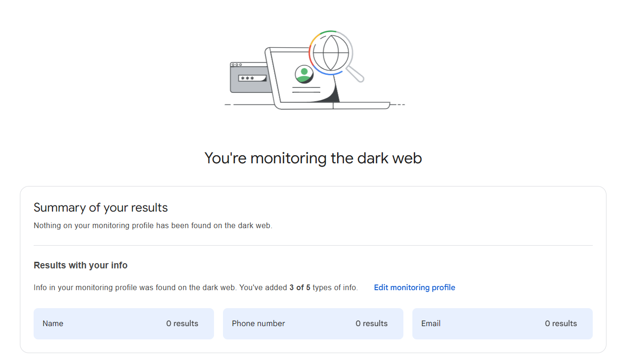Image resolution: width=633 pixels, height=364 pixels.
Task: Click the "Nothing on your monitoring profile" message
Action: [153, 226]
